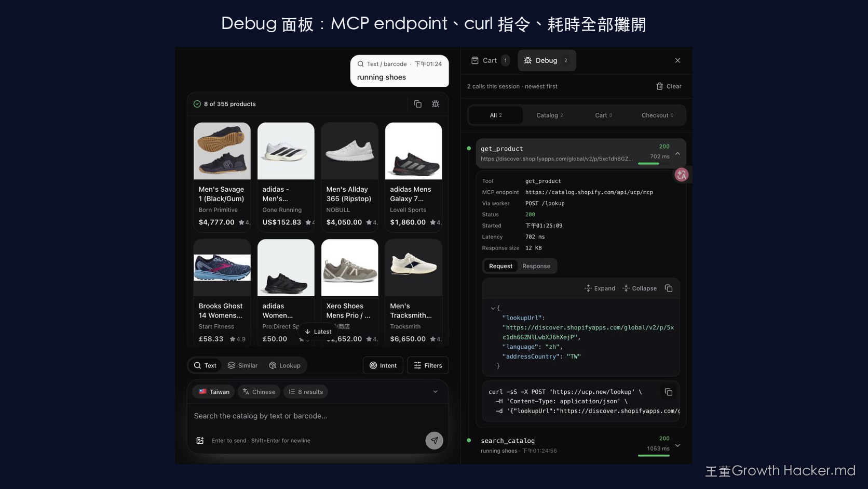868x489 pixels.
Task: Select the All calls filter
Action: click(x=496, y=115)
